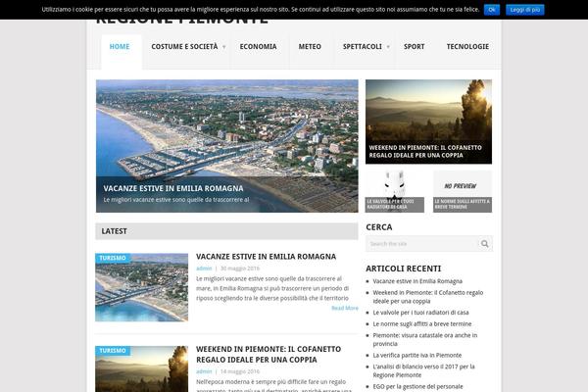Image resolution: width=588 pixels, height=392 pixels.
Task: Expand the Spettacoli dropdown arrow
Action: [388, 47]
